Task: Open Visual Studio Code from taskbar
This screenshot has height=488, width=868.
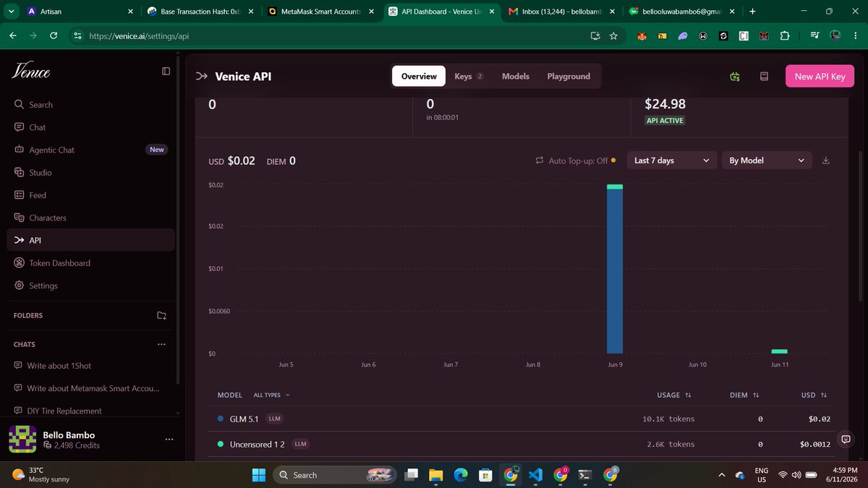Action: (535, 475)
